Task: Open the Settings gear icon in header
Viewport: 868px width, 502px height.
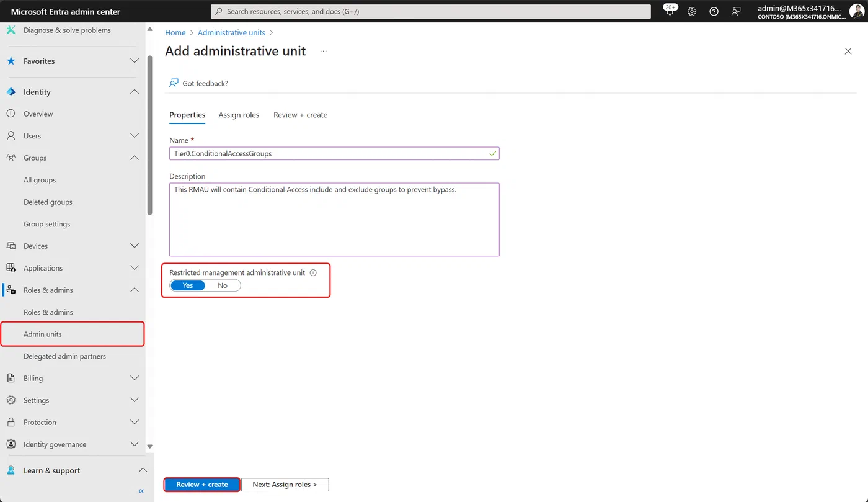Action: (x=692, y=11)
